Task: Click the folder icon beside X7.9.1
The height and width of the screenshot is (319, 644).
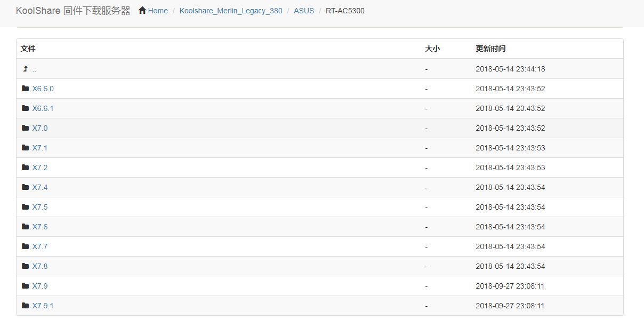Action: pos(25,306)
